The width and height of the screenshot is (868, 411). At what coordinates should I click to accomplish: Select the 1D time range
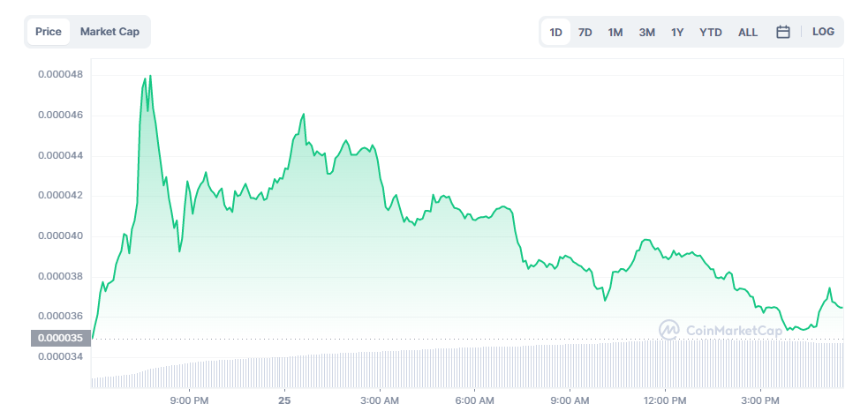(x=555, y=32)
